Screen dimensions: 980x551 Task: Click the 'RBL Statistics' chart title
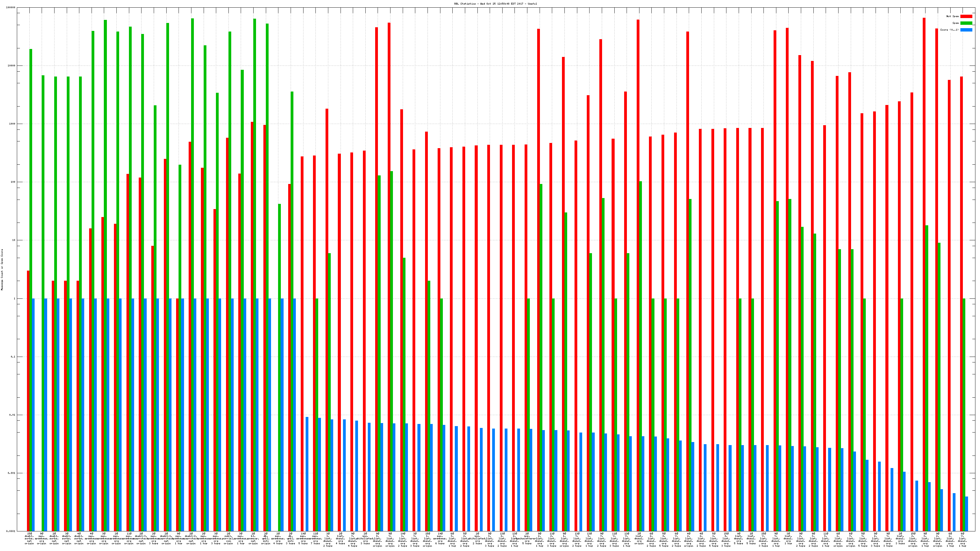(495, 3)
